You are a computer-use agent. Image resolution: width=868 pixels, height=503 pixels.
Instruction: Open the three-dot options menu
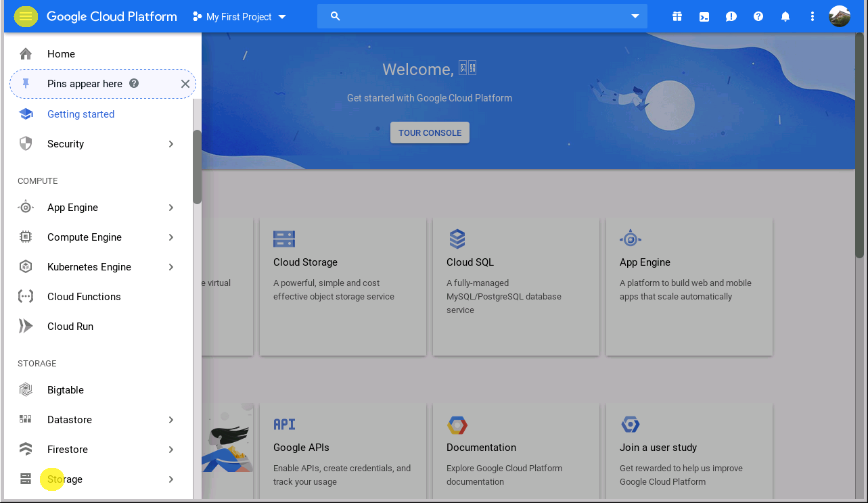click(x=812, y=16)
